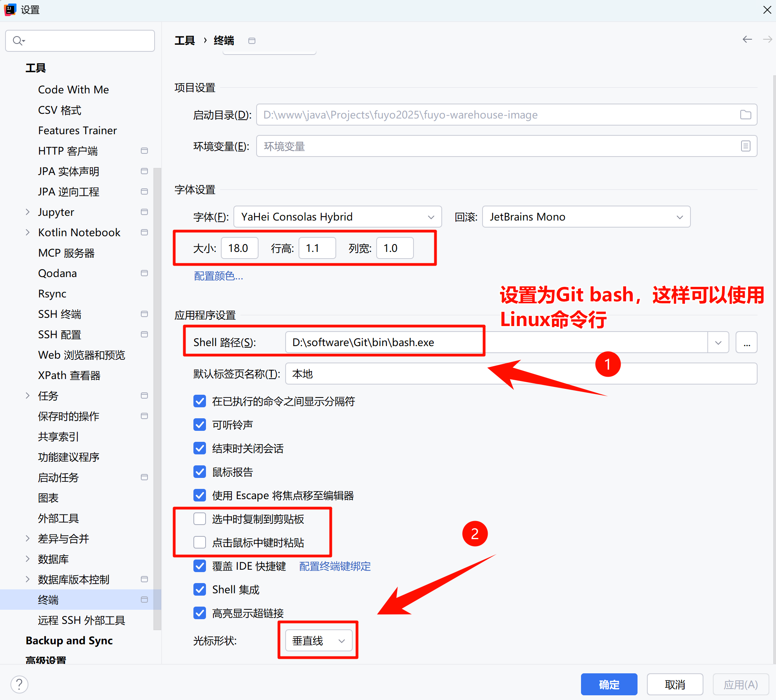This screenshot has height=700, width=776.
Task: Open the 配置终端键绑定 link
Action: pos(335,566)
